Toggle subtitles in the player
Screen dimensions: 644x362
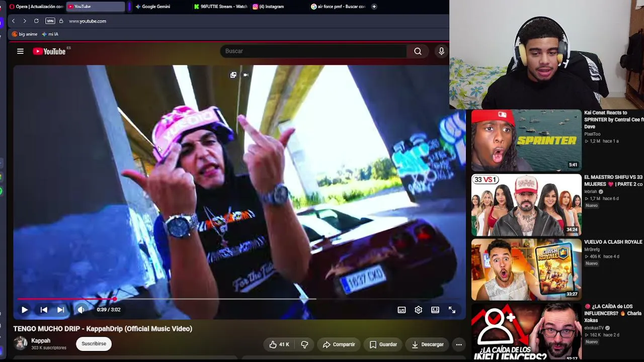tap(401, 310)
